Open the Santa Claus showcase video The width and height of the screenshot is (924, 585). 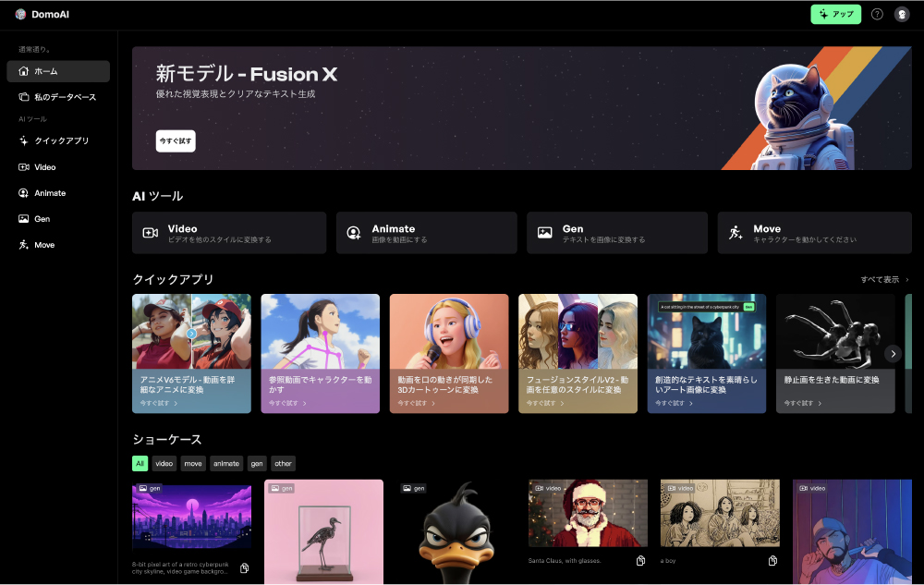click(x=588, y=513)
